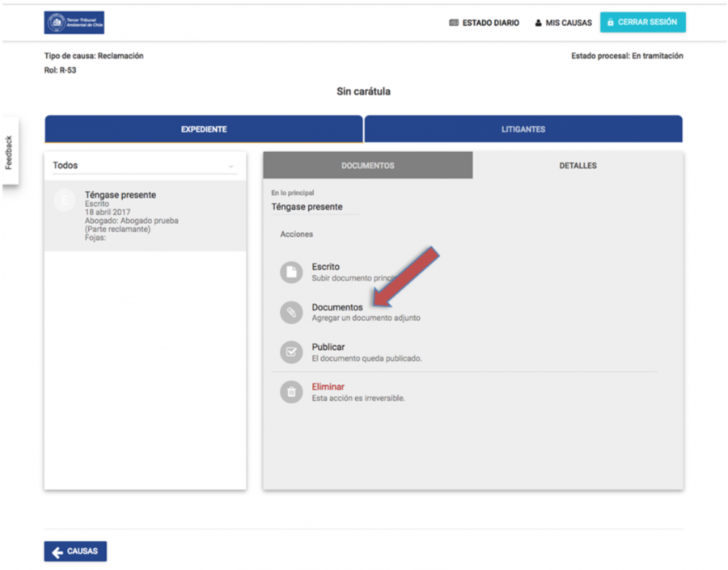Viewport: 728px width, 570px height.
Task: Go back with the Causas button
Action: click(75, 551)
